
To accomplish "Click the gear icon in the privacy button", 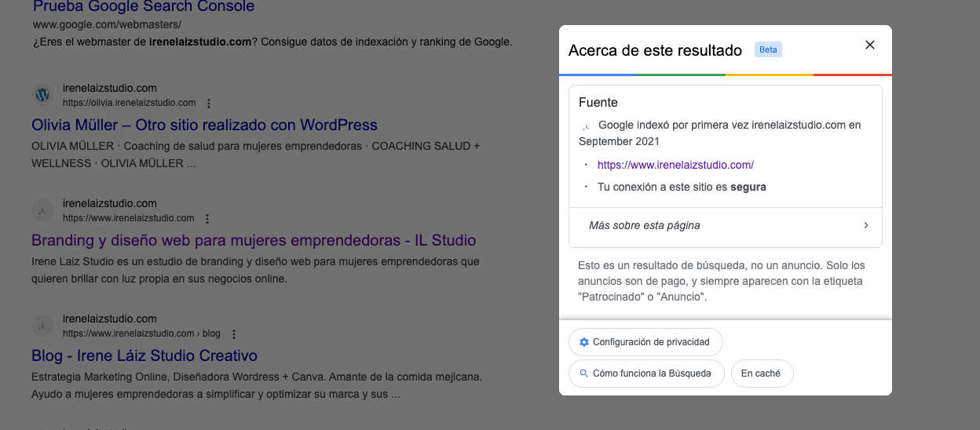I will [x=583, y=342].
